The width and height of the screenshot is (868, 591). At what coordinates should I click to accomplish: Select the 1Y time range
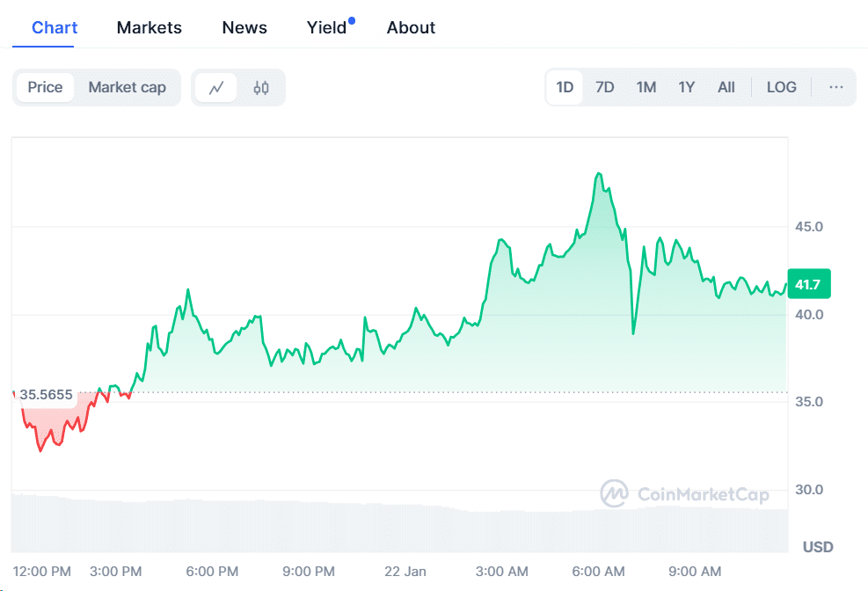pos(687,87)
